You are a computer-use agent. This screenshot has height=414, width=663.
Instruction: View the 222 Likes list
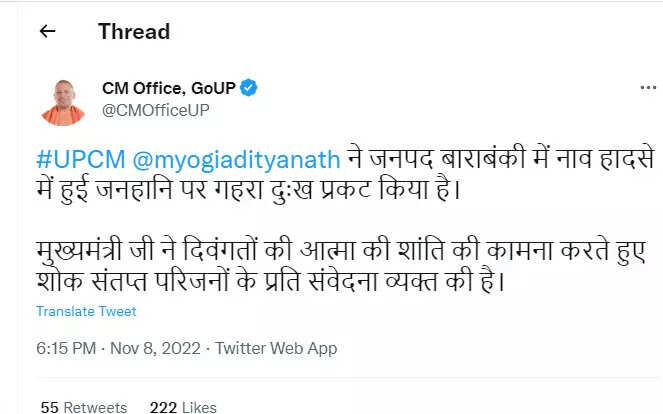183,406
